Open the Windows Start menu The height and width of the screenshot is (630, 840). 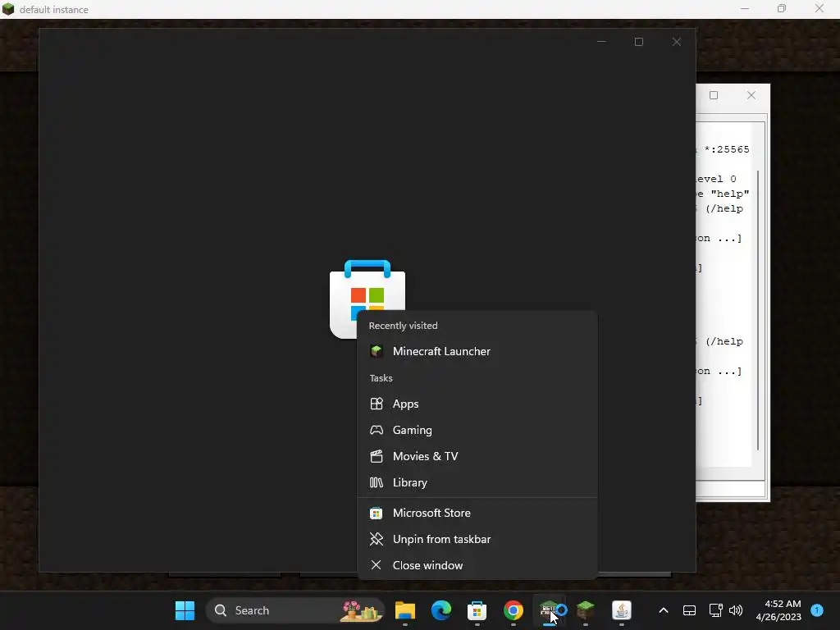point(185,610)
